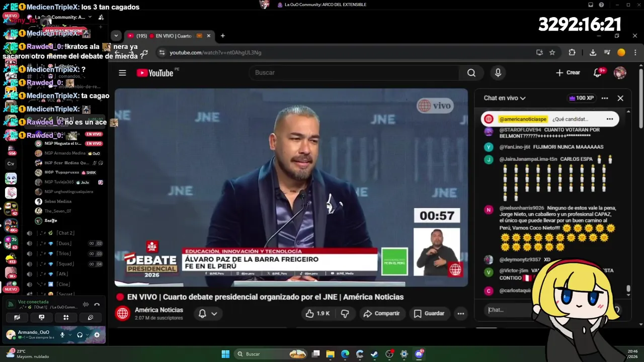
Task: Select the EN VIVO Cuarto debate Chrome tab
Action: tap(169, 36)
